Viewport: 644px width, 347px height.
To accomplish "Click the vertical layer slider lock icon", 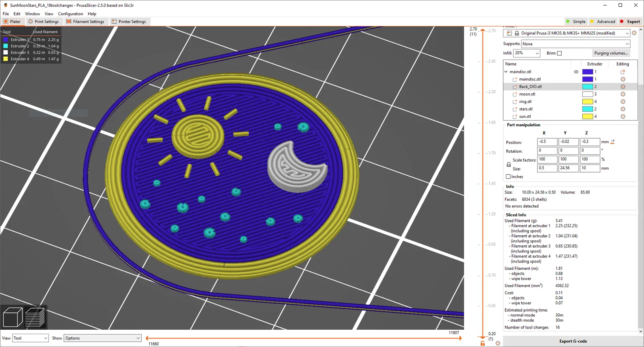I will pos(483,343).
